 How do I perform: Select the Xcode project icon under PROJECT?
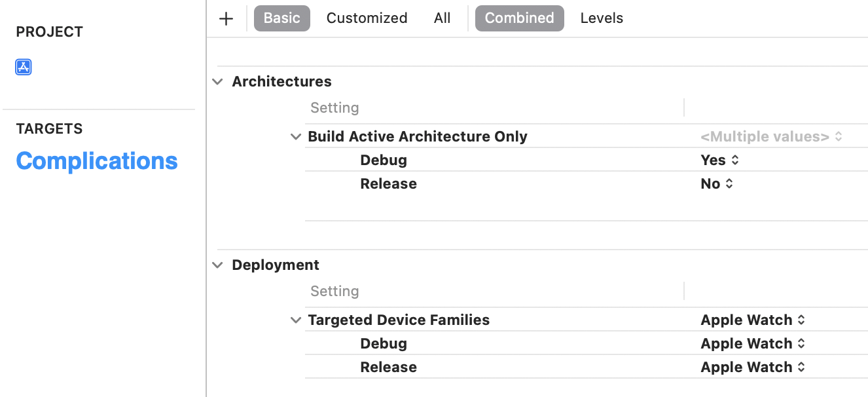coord(24,67)
